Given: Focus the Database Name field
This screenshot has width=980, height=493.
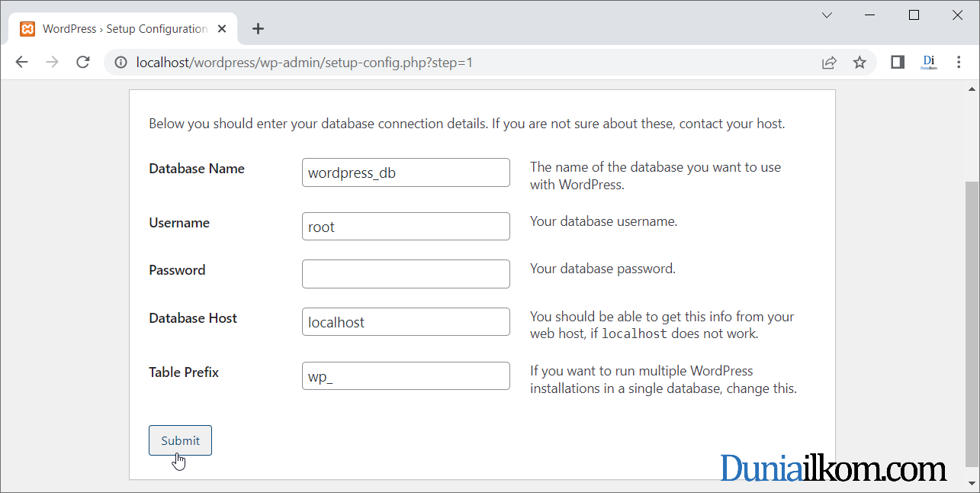Looking at the screenshot, I should tap(406, 172).
